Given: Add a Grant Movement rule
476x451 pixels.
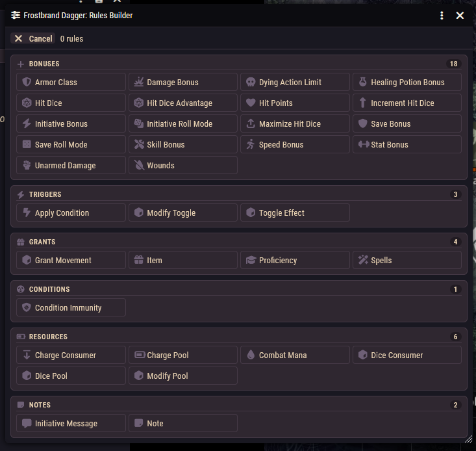Looking at the screenshot, I should point(71,260).
